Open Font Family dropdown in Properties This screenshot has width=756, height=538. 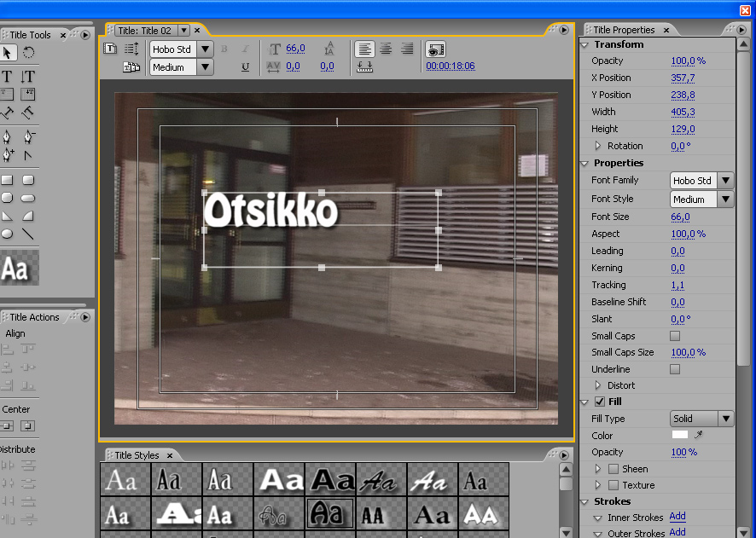point(725,181)
